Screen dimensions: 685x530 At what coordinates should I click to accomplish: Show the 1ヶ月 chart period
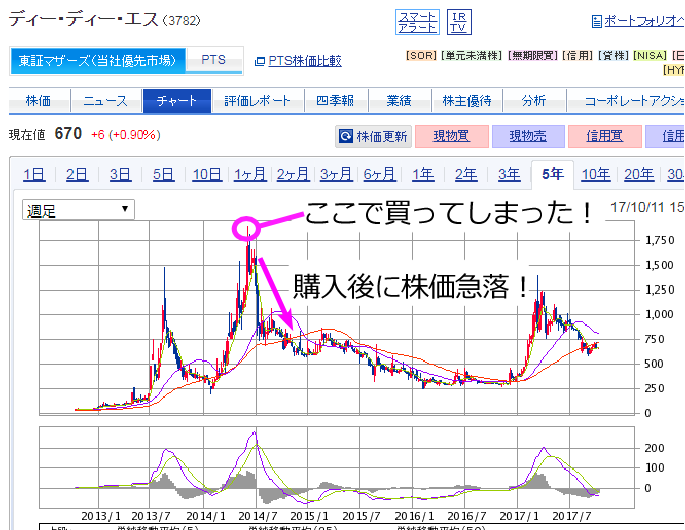coord(250,174)
